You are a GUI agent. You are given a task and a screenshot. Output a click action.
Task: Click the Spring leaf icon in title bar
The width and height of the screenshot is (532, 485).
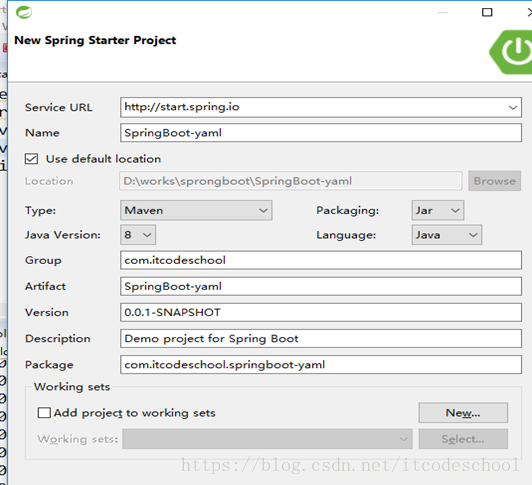(24, 13)
